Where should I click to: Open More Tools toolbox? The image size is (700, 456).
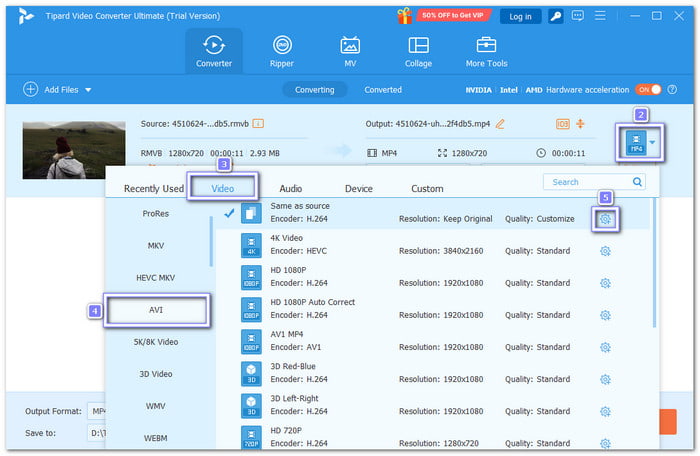487,51
